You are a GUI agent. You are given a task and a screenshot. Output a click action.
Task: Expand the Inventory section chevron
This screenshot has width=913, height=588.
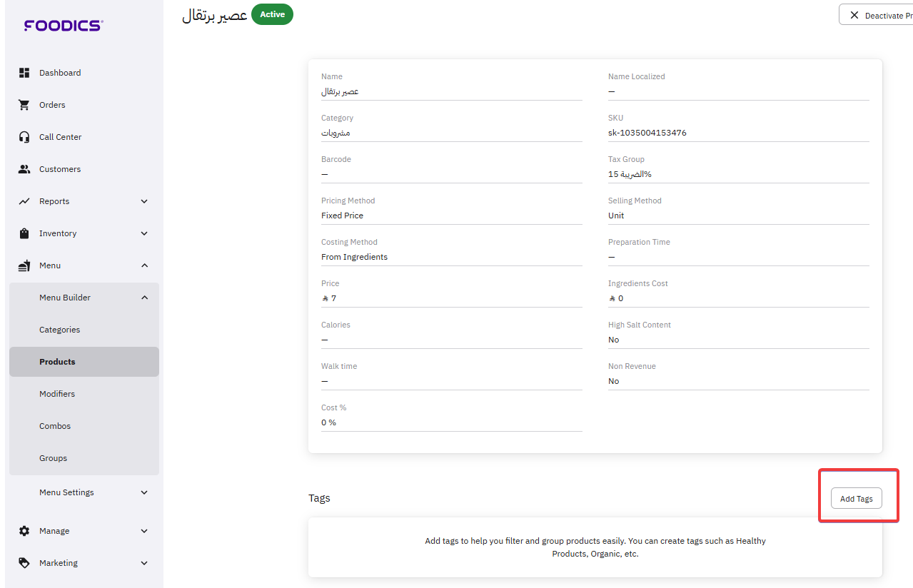click(x=144, y=233)
